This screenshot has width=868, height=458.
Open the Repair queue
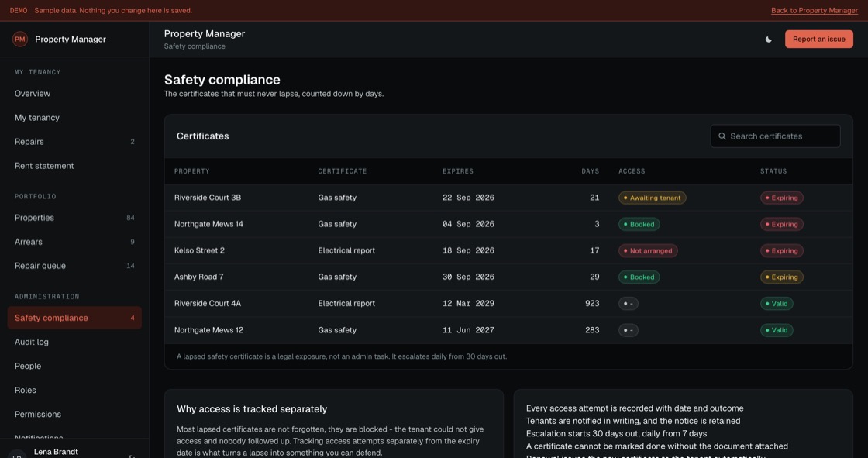pyautogui.click(x=74, y=266)
